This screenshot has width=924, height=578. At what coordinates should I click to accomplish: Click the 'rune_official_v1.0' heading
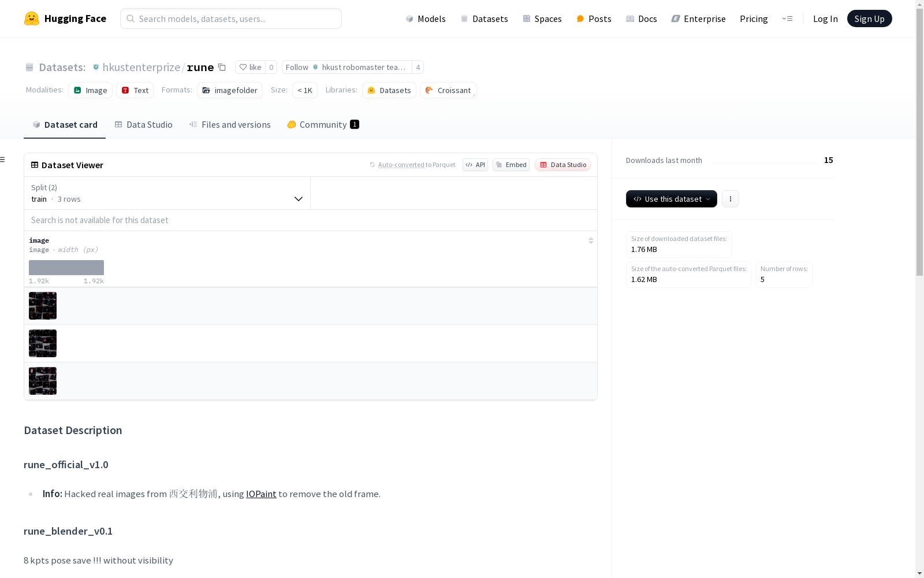66,465
